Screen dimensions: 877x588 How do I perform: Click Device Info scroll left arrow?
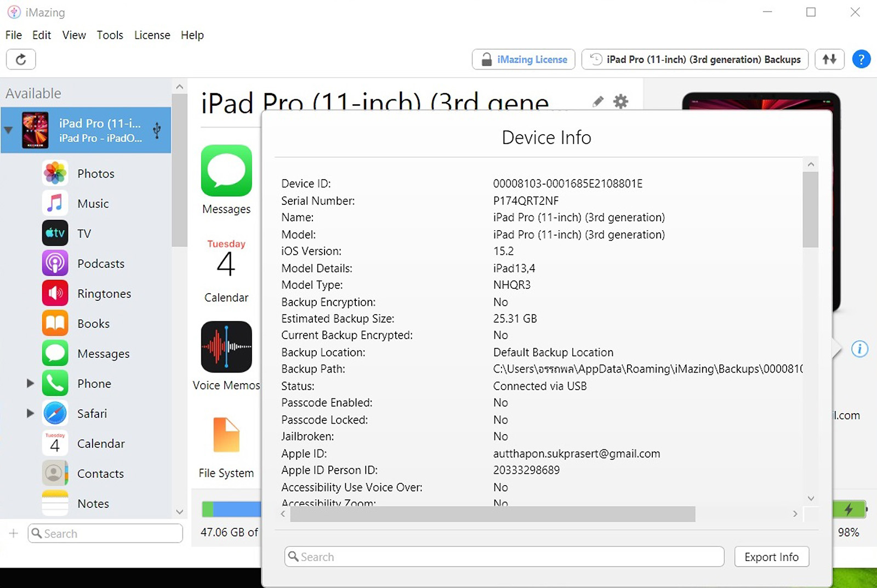(x=283, y=514)
